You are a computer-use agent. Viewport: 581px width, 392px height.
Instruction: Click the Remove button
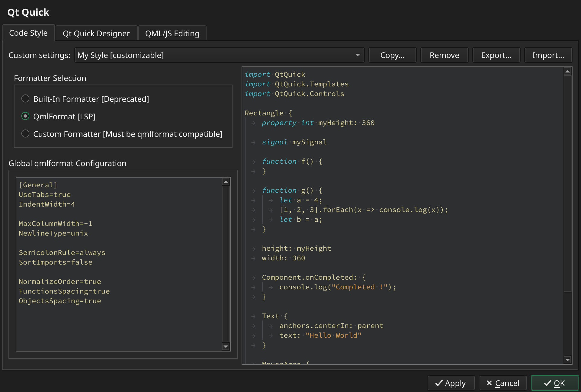(444, 55)
